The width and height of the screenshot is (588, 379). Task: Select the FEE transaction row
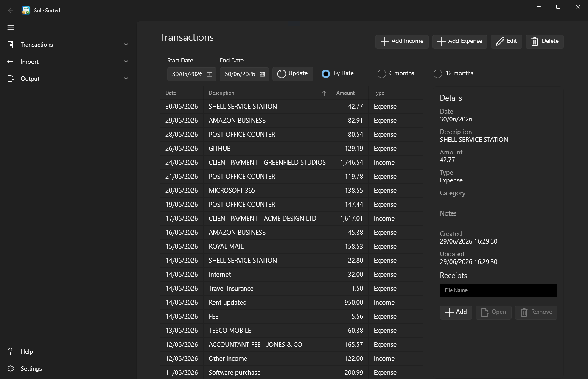coord(291,317)
